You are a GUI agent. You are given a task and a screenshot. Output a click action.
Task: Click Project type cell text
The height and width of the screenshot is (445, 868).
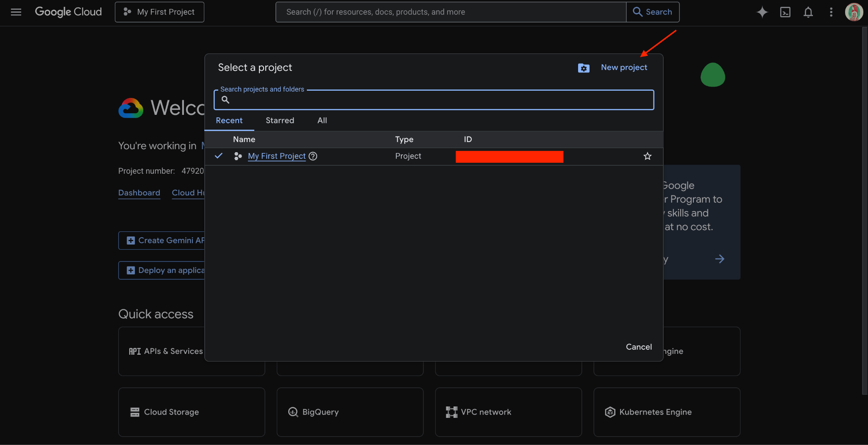click(x=408, y=156)
